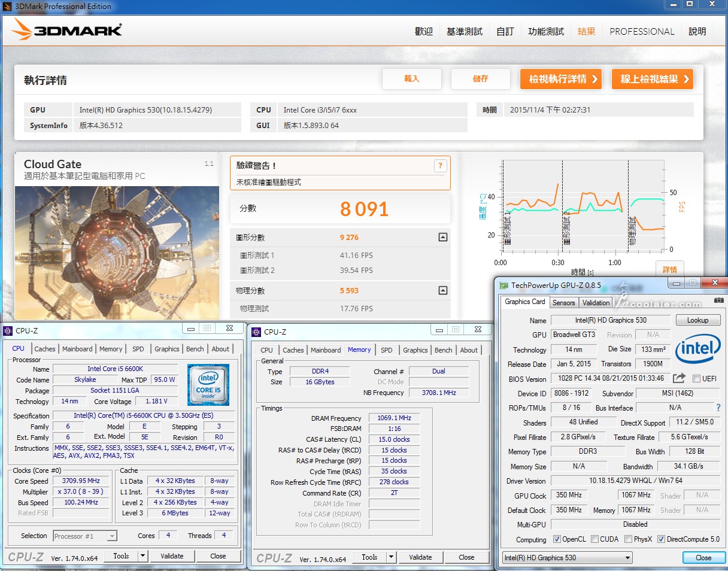Click the 載入 load button
The height and width of the screenshot is (571, 728).
point(412,79)
